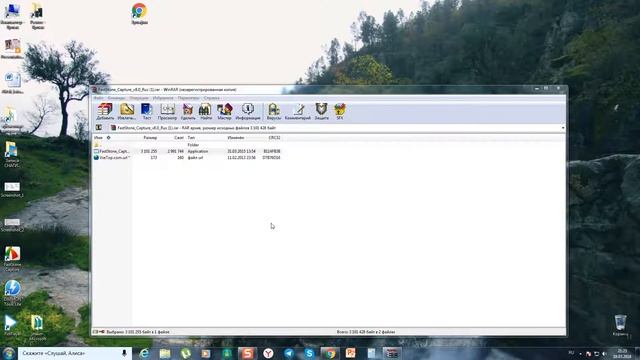Click the Windows Start button
The width and height of the screenshot is (640, 360).
[9, 353]
